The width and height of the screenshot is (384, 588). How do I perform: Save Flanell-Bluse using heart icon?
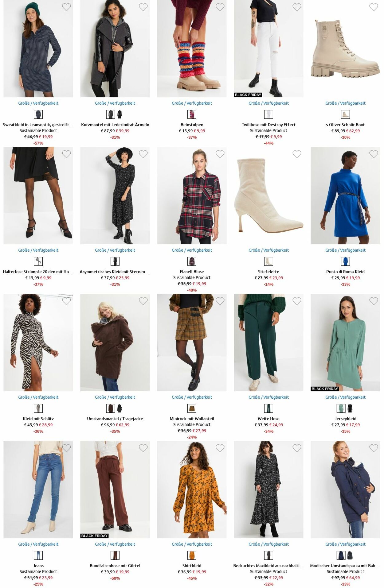click(220, 154)
